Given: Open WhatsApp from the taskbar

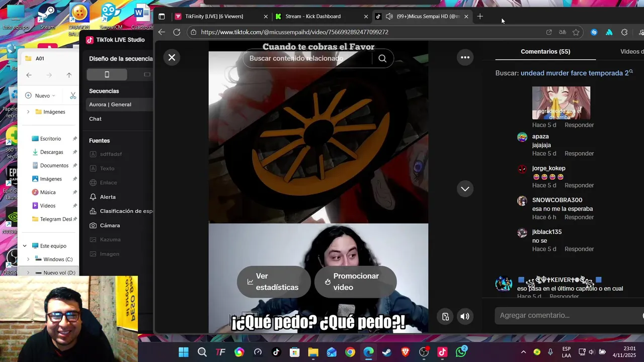Looking at the screenshot, I should tap(461, 352).
